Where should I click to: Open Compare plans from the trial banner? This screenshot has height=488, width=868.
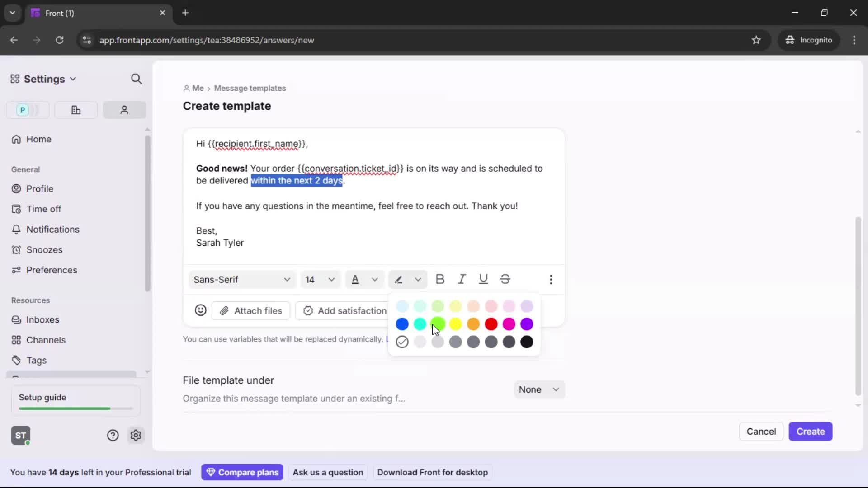click(242, 472)
